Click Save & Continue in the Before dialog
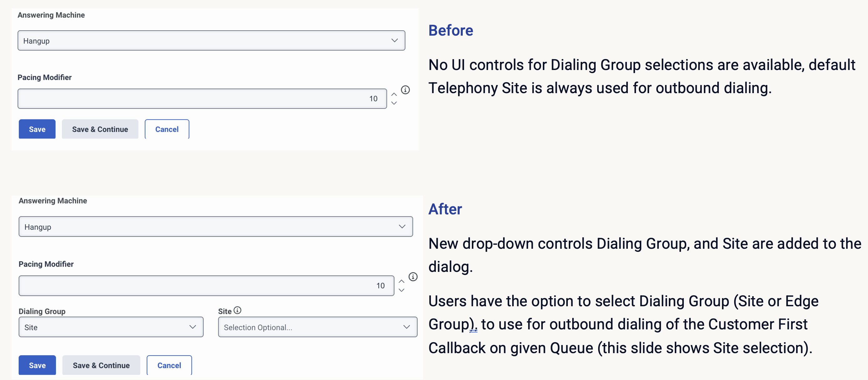 tap(100, 129)
